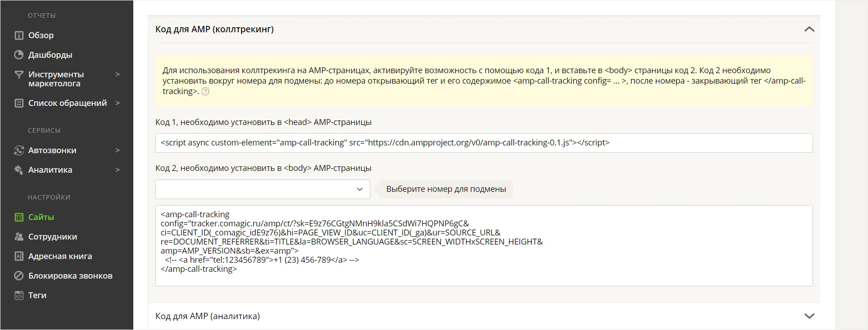Expand Инструменты маркетолога submenu arrow

click(117, 74)
